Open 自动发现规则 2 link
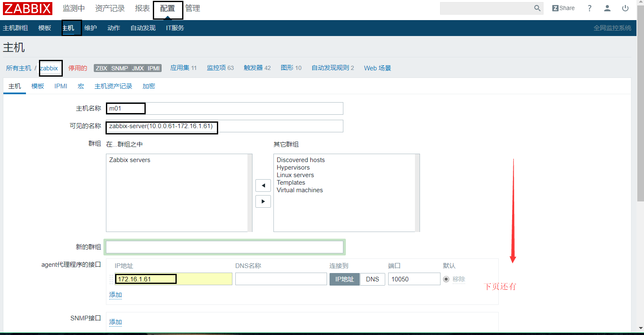The height and width of the screenshot is (335, 644). point(333,68)
